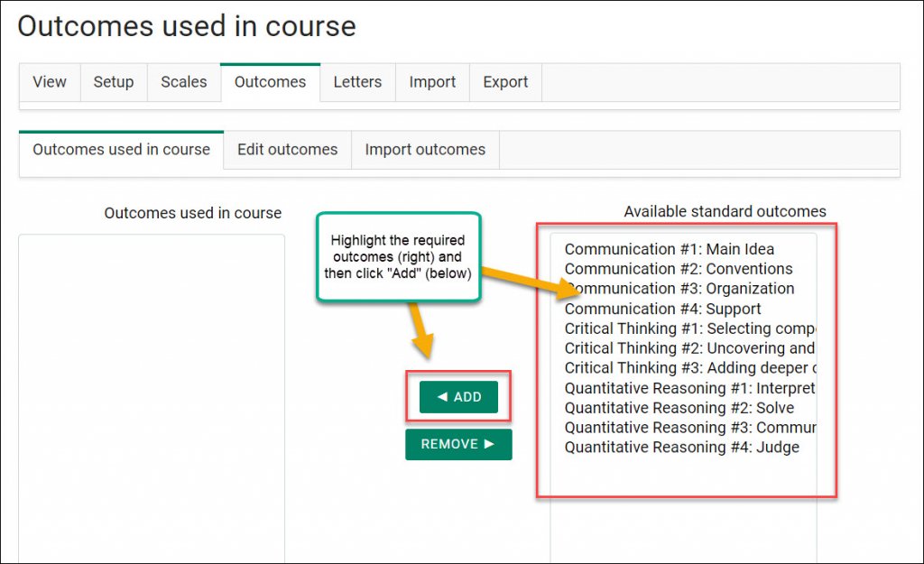Go to the Letters tab

click(357, 82)
